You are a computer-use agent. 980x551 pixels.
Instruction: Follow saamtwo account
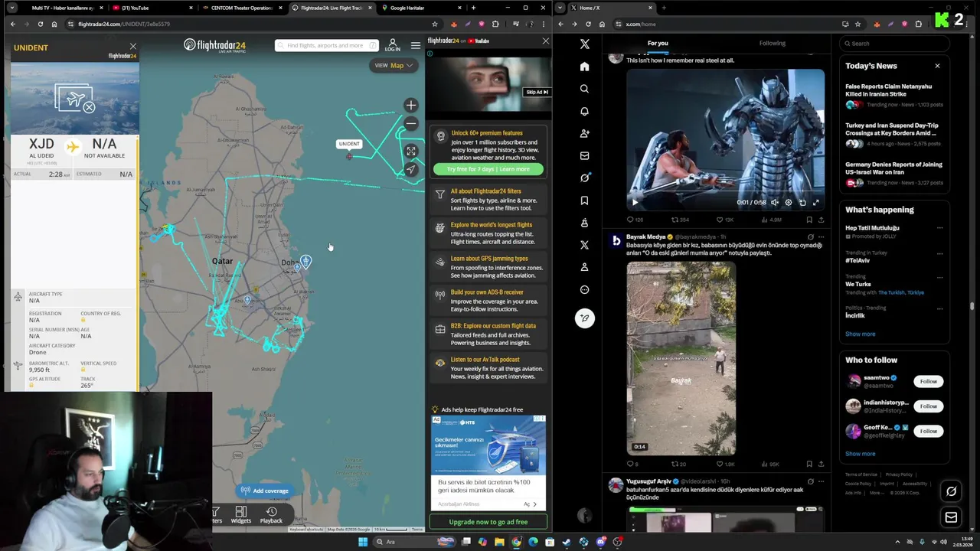coord(929,381)
